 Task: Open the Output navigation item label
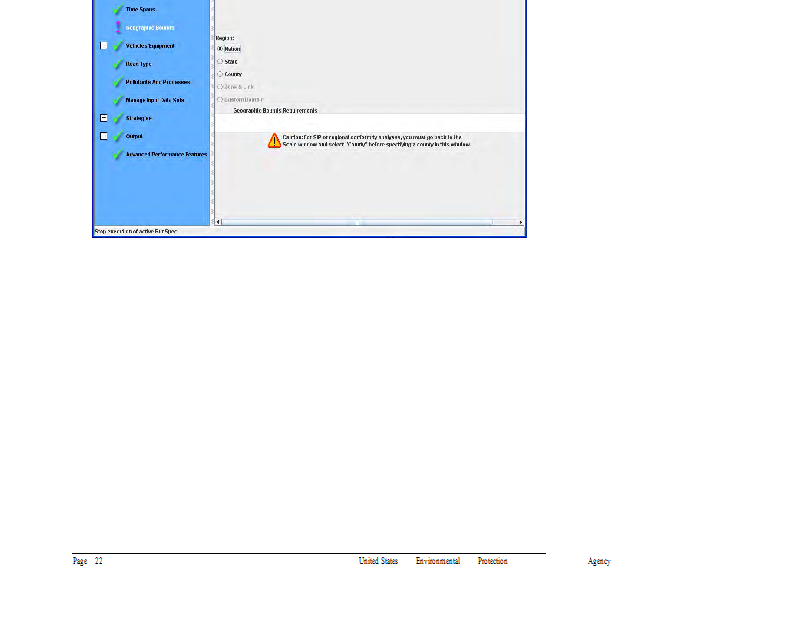pos(134,136)
